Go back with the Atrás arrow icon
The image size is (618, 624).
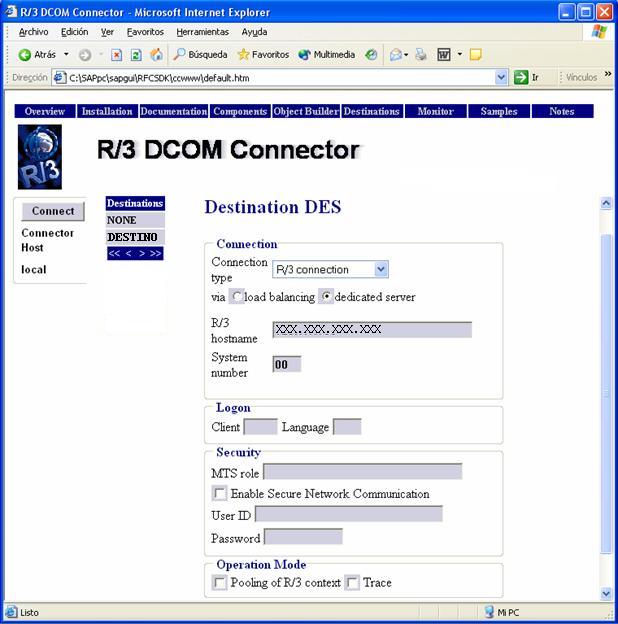25,55
